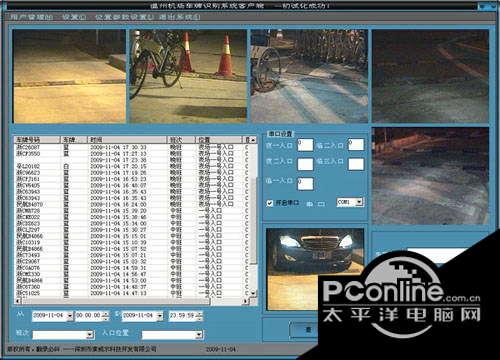Image resolution: width=500 pixels, height=360 pixels.
Task: Click the records table scroll-down arrow
Action: 253,293
